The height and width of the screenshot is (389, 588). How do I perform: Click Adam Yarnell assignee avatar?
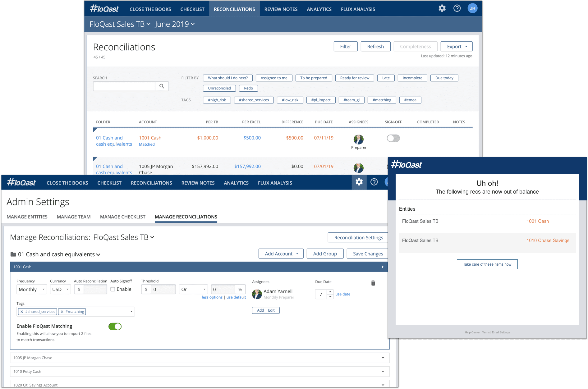[x=257, y=294]
